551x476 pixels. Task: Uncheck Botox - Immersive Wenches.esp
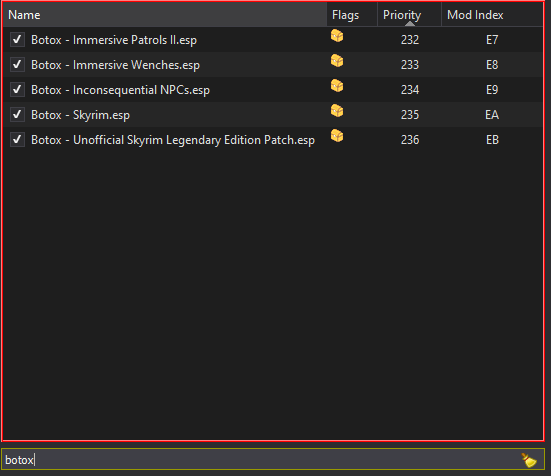coord(17,65)
